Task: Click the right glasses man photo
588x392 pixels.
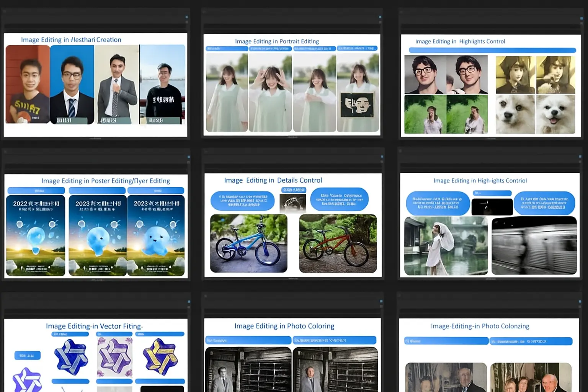Action: tap(467, 75)
